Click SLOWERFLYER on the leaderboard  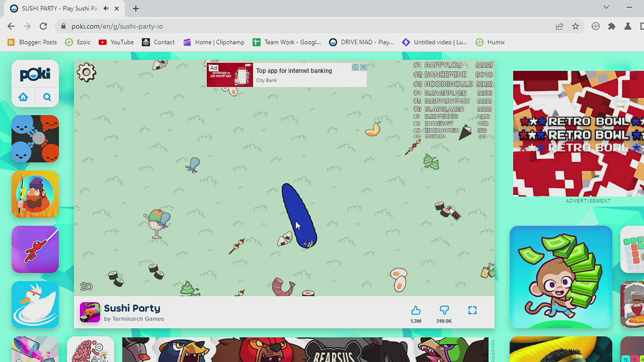click(445, 93)
